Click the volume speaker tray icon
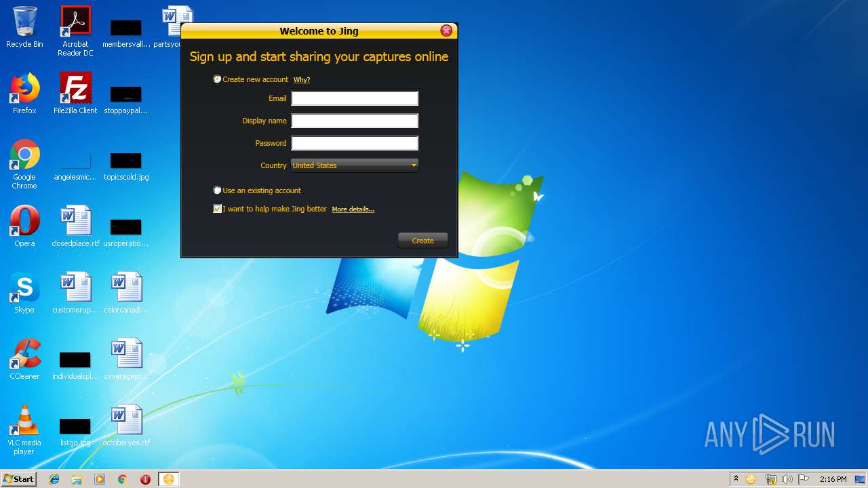Screen dimensions: 868x488 point(787,479)
